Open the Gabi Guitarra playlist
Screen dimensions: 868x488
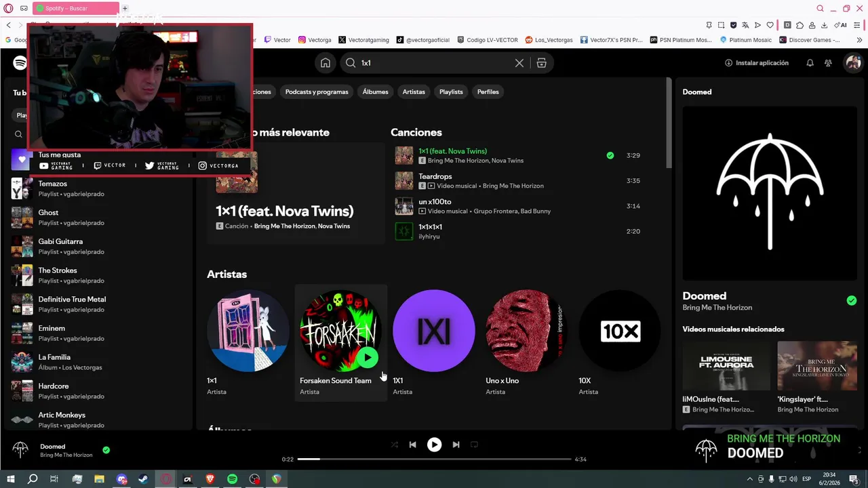(x=98, y=247)
